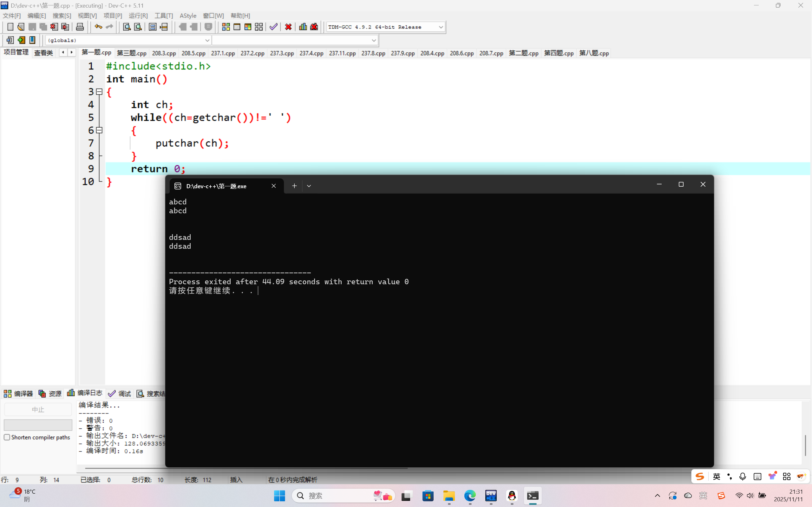Click the green plus bookmark icon

point(21,40)
